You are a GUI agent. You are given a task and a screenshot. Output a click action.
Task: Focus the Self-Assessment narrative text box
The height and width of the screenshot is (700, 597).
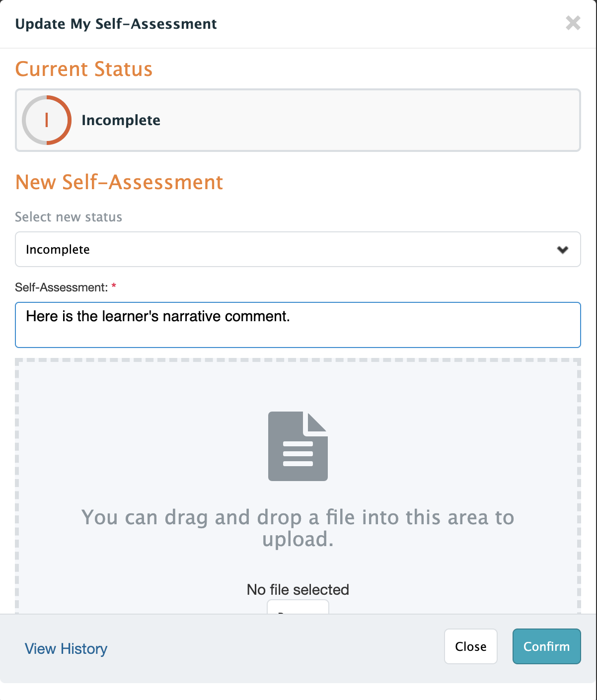click(x=298, y=325)
